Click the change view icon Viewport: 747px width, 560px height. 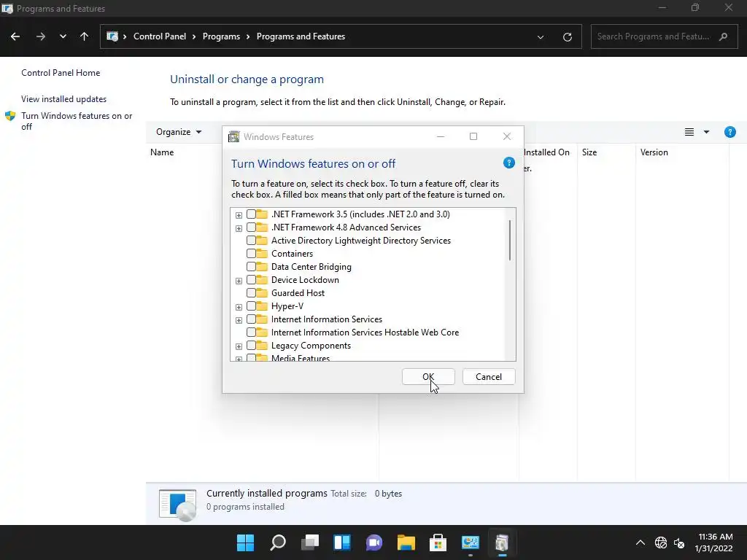pos(689,132)
